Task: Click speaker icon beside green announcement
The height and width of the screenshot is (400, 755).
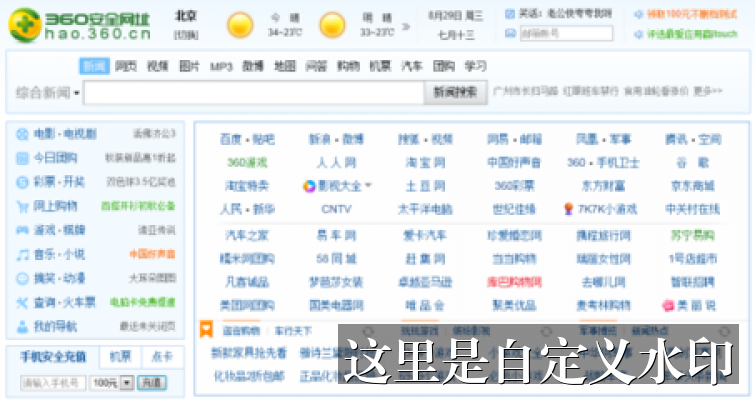Action: (638, 34)
